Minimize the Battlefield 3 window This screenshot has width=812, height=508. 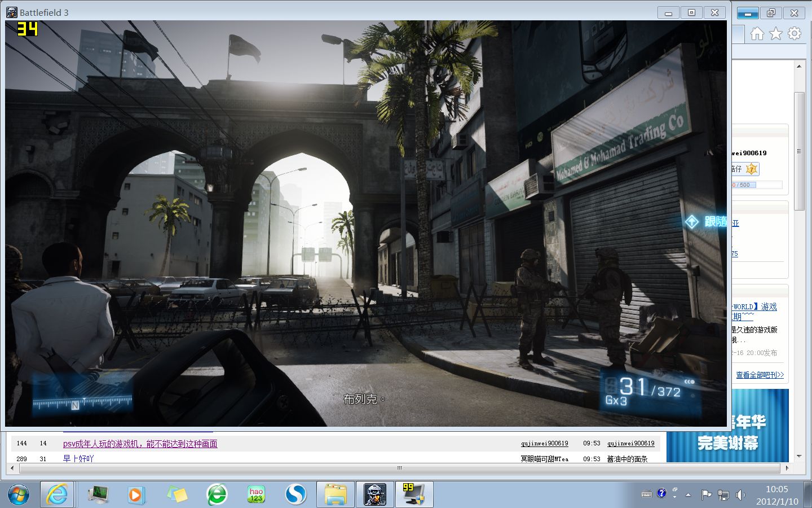tap(669, 12)
